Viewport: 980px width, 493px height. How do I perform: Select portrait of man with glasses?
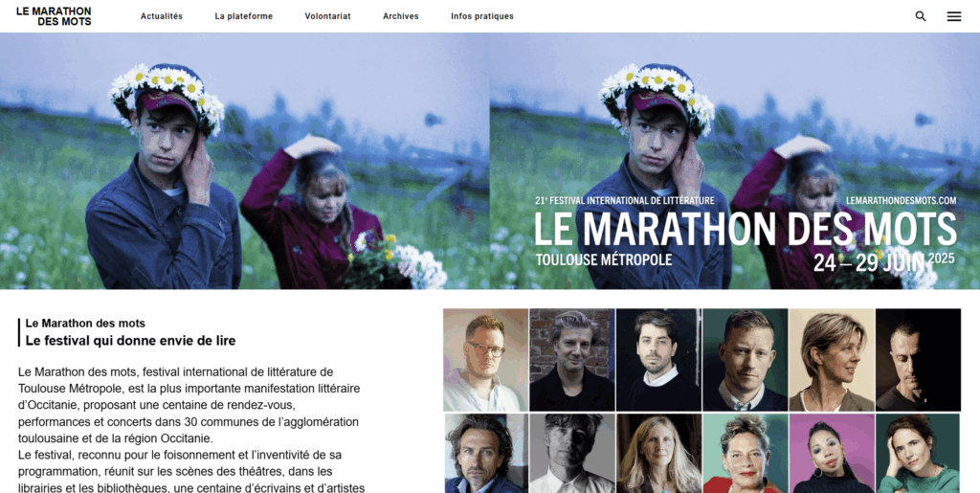click(x=485, y=360)
